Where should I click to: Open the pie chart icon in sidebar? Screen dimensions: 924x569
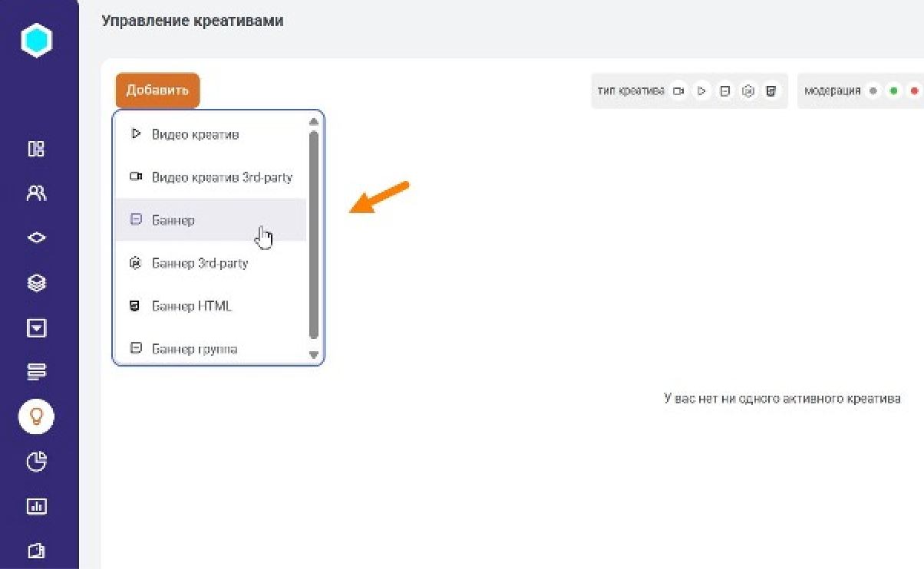(36, 462)
